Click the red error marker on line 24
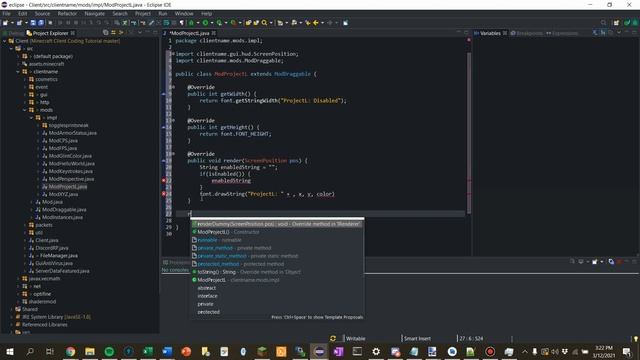Screen dimensions: 640x360 (x=164, y=194)
